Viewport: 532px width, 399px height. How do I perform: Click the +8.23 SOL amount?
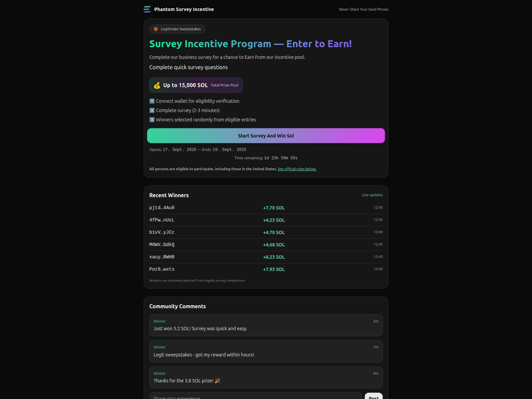tap(274, 257)
